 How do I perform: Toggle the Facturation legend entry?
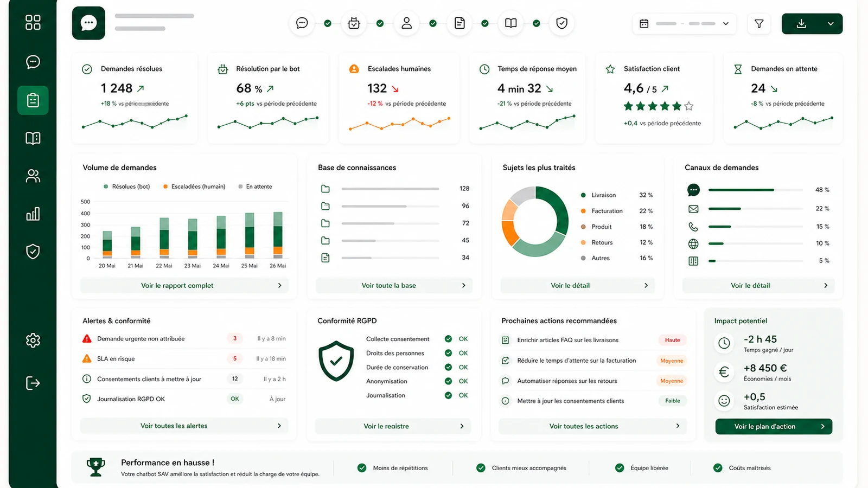(x=617, y=211)
